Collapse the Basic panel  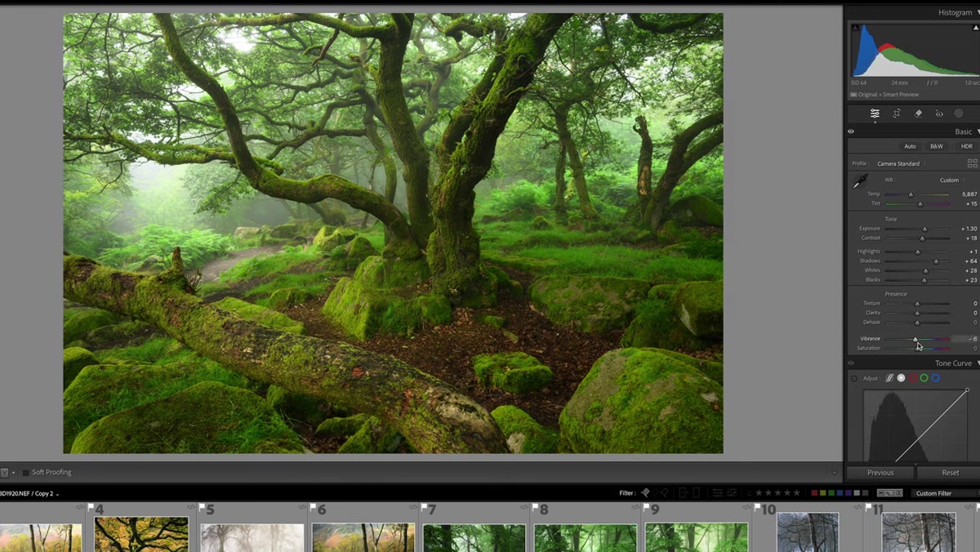[x=978, y=131]
